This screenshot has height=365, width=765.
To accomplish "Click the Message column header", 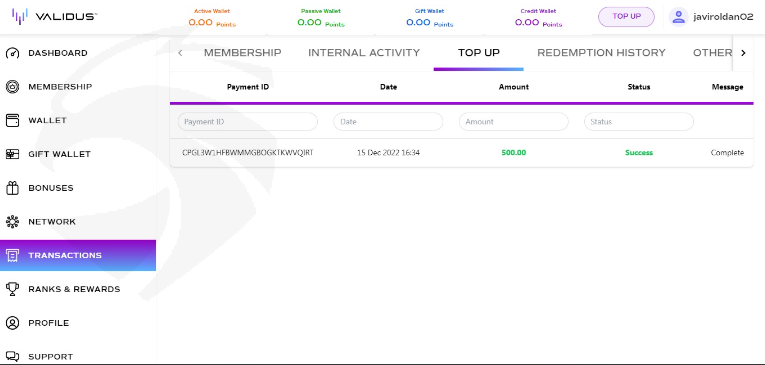I will [727, 87].
